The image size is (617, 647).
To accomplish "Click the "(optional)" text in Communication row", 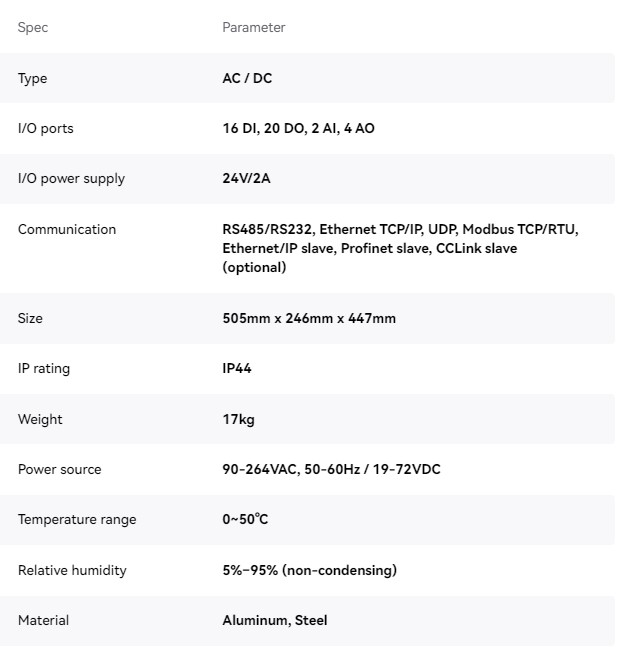I will 254,267.
